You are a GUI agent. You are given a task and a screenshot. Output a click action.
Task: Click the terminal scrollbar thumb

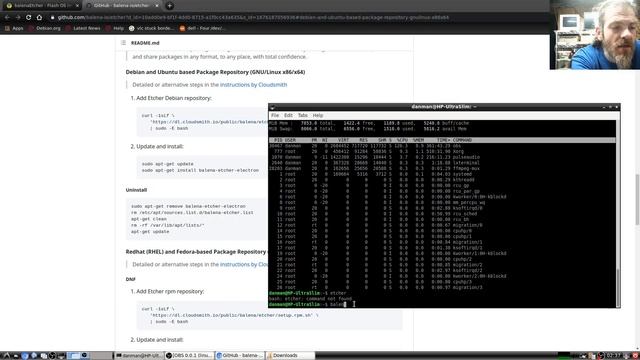(x=618, y=288)
